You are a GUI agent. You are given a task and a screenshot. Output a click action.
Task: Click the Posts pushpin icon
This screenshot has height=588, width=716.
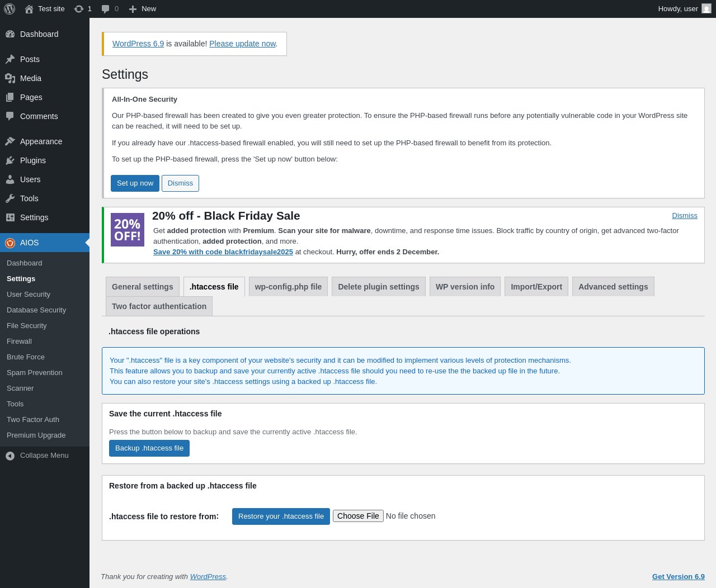pyautogui.click(x=10, y=59)
